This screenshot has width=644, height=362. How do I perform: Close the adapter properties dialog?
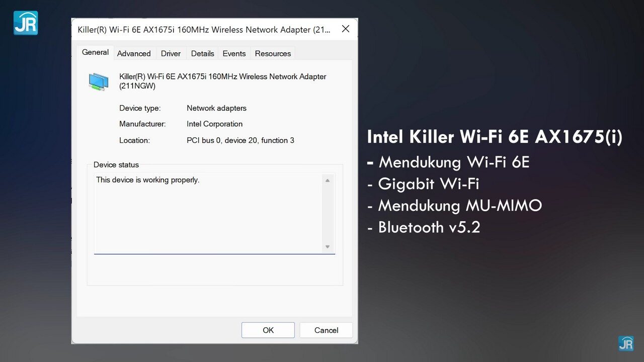pyautogui.click(x=345, y=29)
